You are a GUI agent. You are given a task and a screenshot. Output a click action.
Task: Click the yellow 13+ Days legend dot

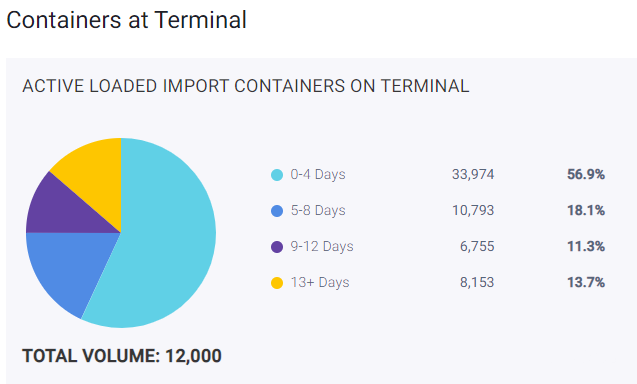[x=277, y=283]
